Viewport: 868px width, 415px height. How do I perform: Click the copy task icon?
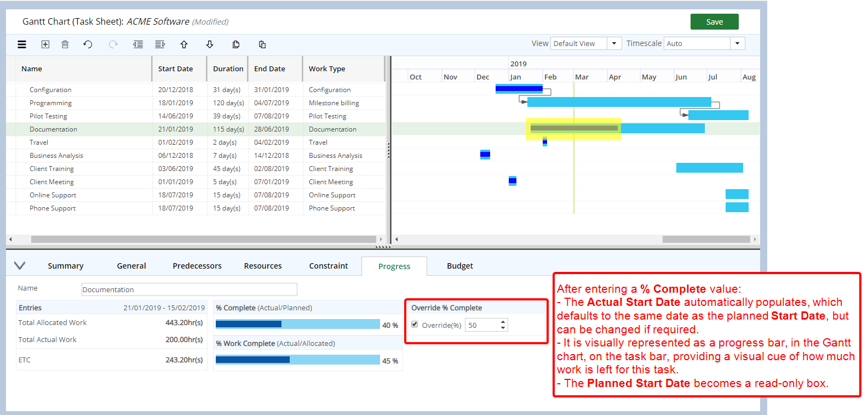coord(236,44)
